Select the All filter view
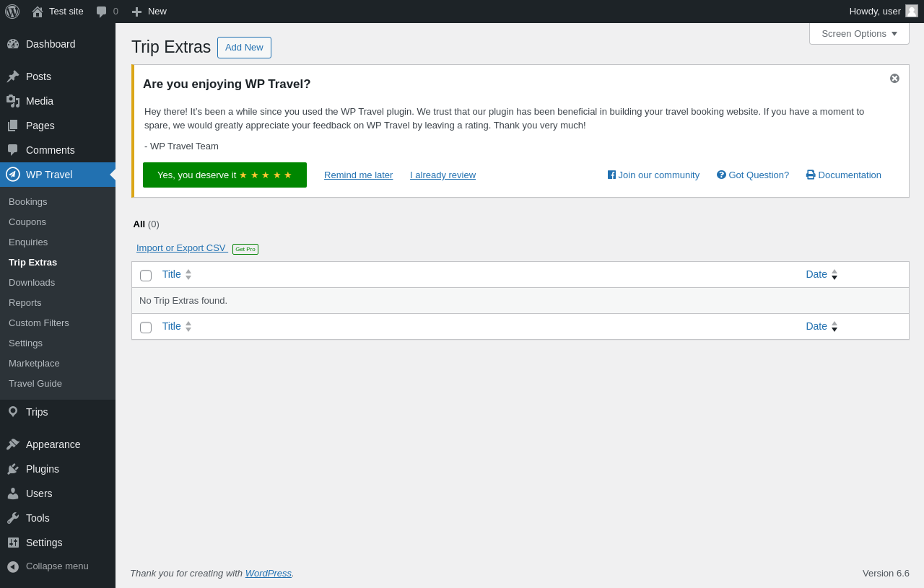 tap(139, 224)
